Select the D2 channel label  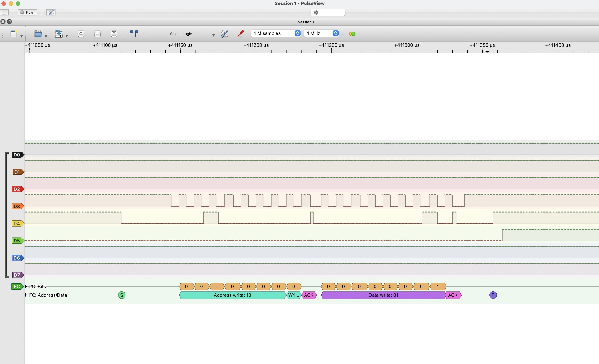18,189
